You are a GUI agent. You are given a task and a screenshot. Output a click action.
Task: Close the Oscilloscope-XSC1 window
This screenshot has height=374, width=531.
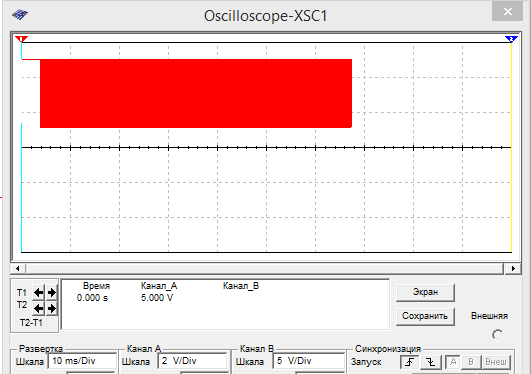point(507,12)
